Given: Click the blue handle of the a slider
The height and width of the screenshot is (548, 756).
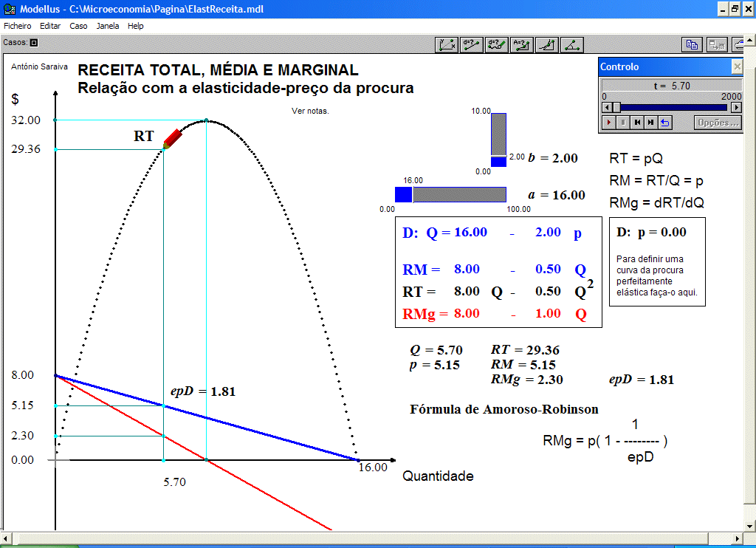Looking at the screenshot, I should 403,194.
